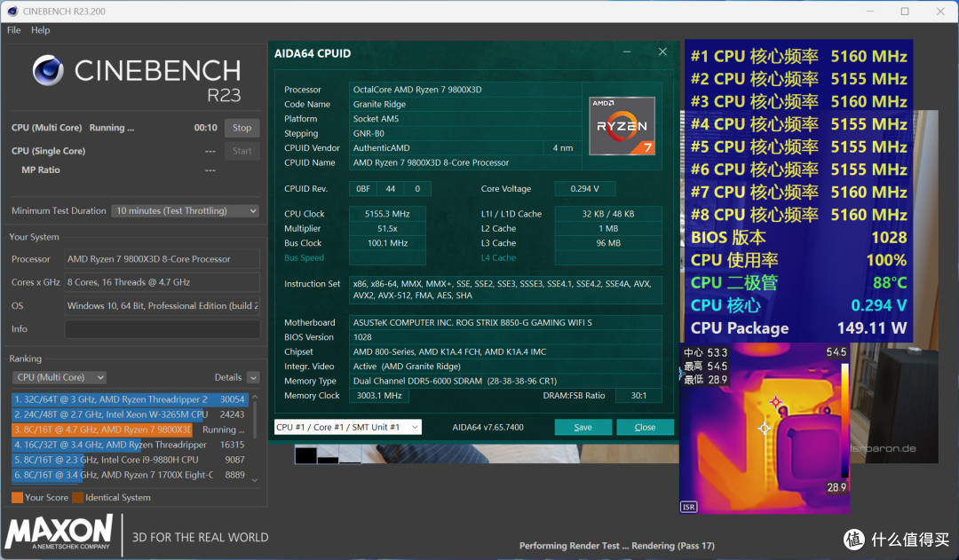Click the thermal color scale bar
959x560 pixels.
(x=844, y=420)
